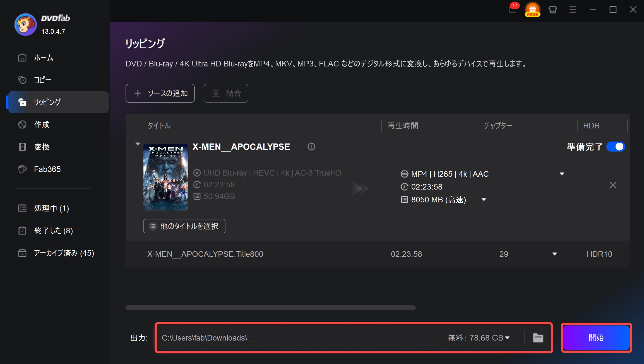Remove the X-MEN task with the X icon
This screenshot has height=364, width=644.
click(613, 185)
